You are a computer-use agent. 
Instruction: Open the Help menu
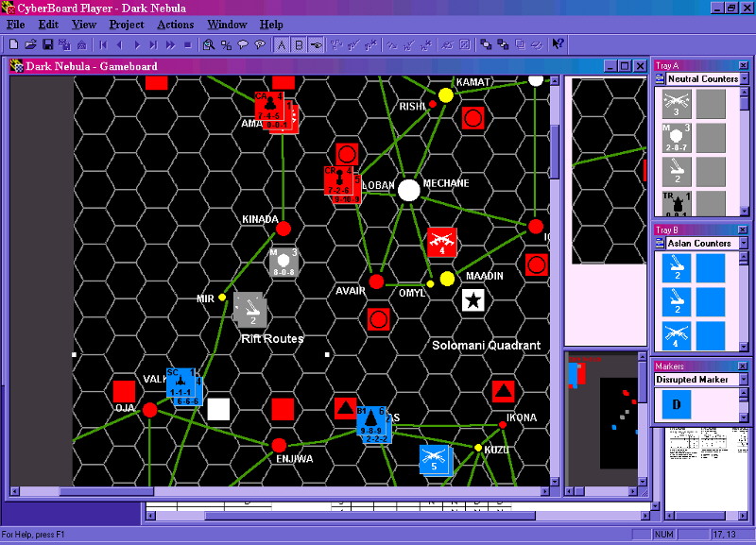(x=271, y=25)
